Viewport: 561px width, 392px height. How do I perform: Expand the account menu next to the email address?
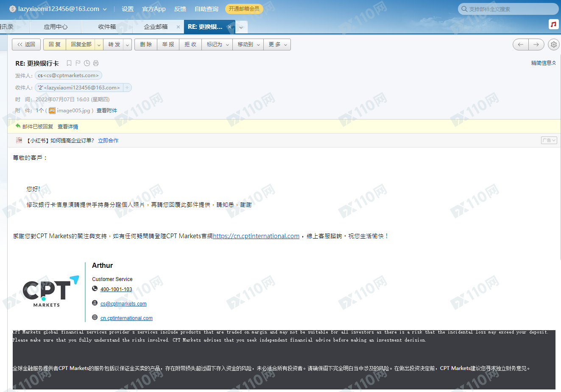coord(105,9)
